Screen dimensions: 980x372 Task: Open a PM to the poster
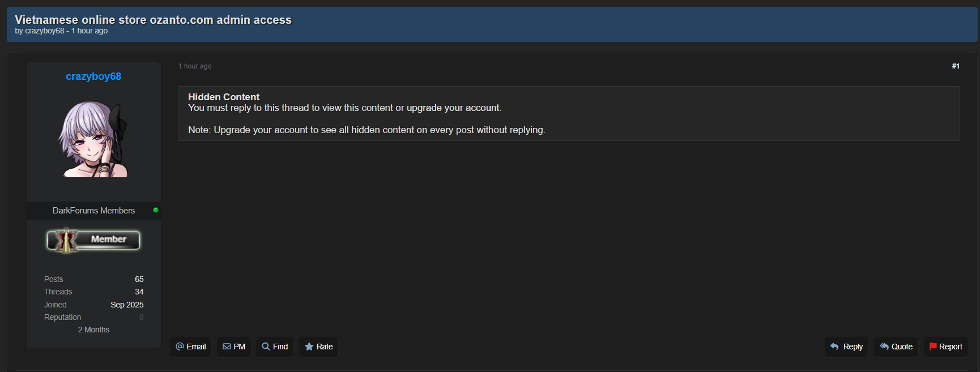pos(233,347)
